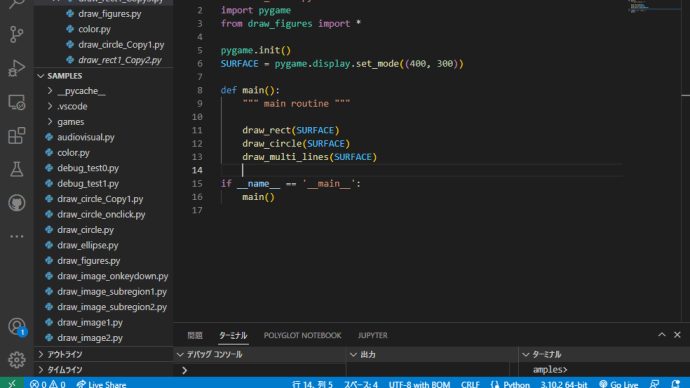Close the bottom panel
This screenshot has height=388, width=690.
coord(677,335)
